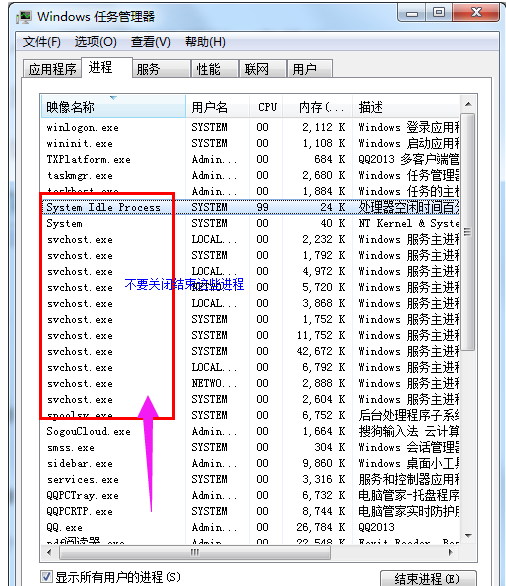Sort by CPU column header
This screenshot has width=506, height=586.
266,107
